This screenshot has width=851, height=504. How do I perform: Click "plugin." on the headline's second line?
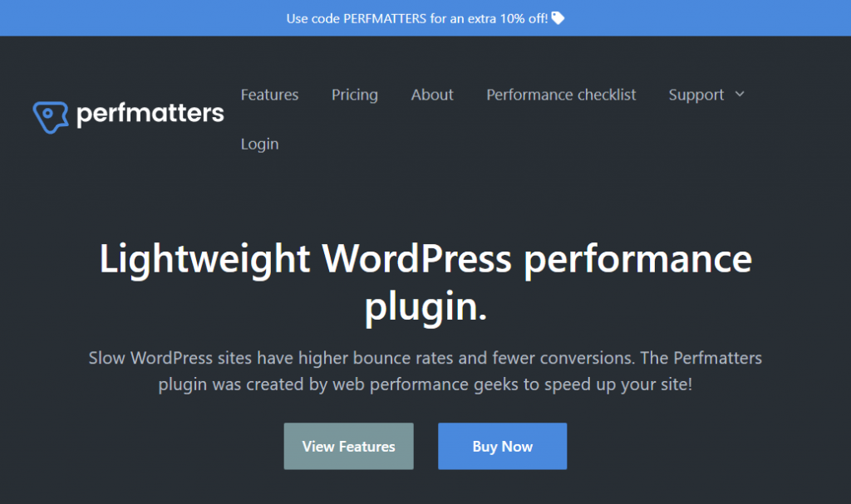coord(425,307)
